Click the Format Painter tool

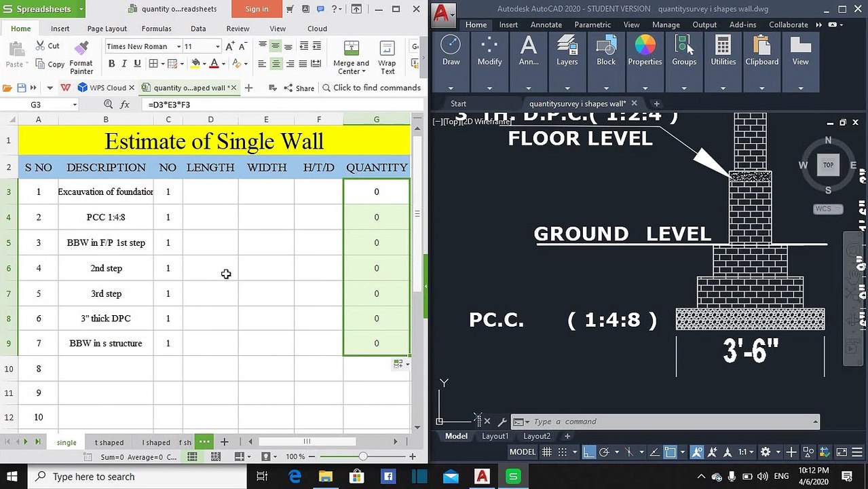point(81,57)
